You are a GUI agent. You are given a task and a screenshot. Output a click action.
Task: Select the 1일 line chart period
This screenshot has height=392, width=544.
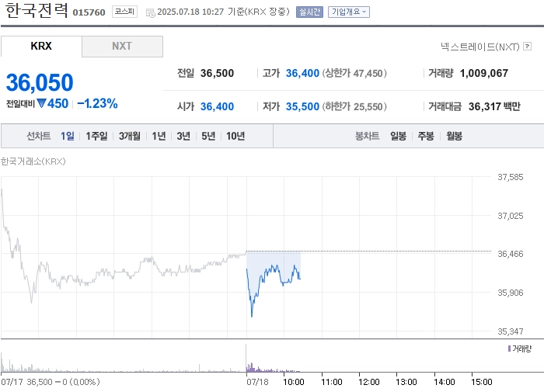[68, 136]
